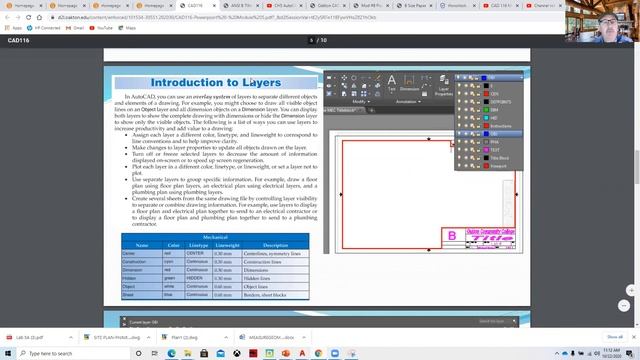Screen dimensions: 640x360
Task: Open the Windows Start menu
Action: (8, 353)
